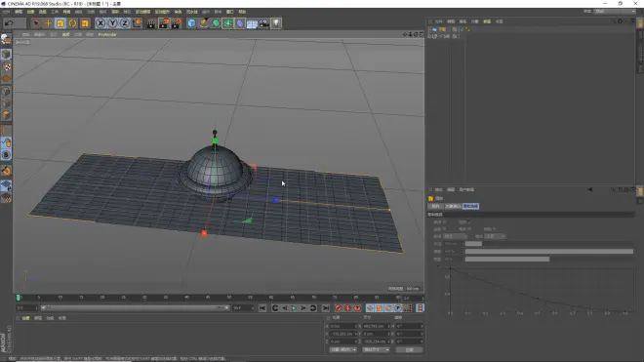Open the first menu in Attribute Manager
644x362 pixels.
[x=439, y=189]
